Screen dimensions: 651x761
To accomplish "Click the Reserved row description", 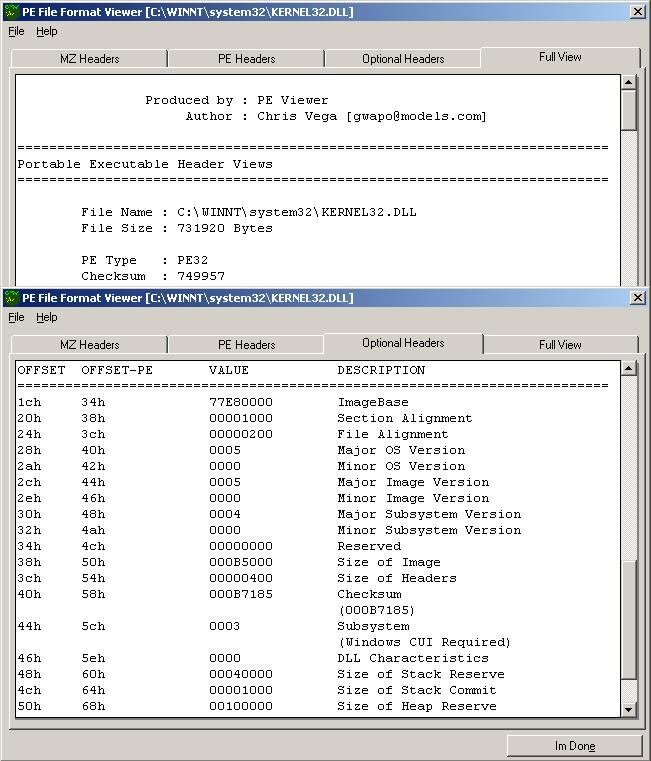I will click(x=369, y=546).
